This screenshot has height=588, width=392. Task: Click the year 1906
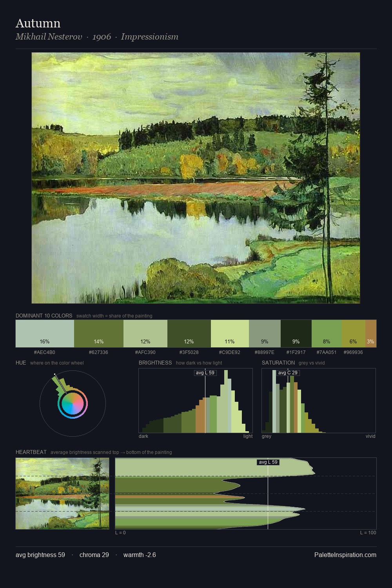click(x=102, y=37)
